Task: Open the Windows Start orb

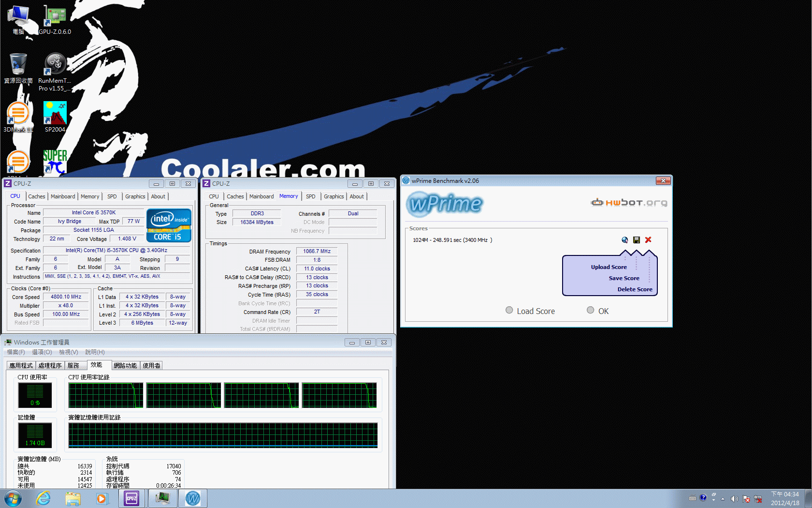Action: (13, 498)
